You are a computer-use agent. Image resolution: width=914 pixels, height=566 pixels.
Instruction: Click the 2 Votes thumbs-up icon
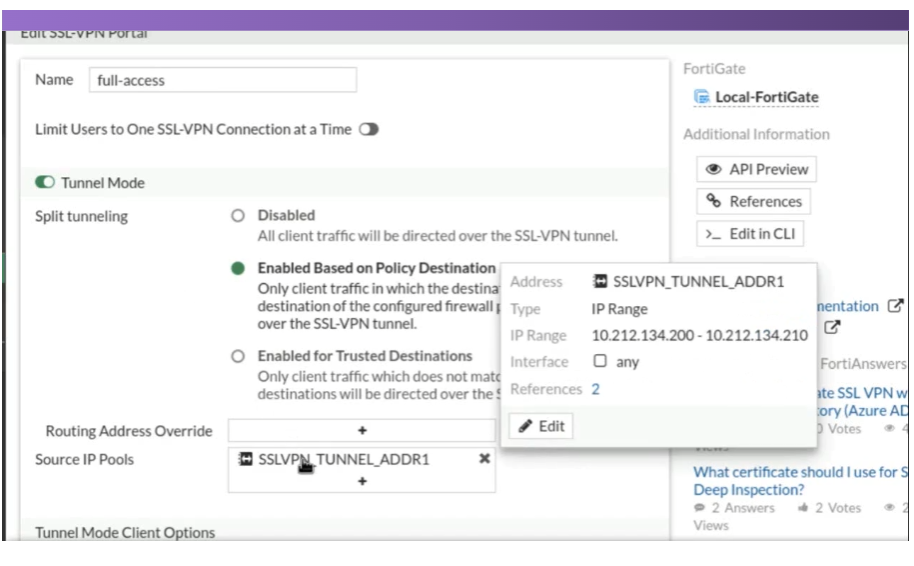(803, 508)
